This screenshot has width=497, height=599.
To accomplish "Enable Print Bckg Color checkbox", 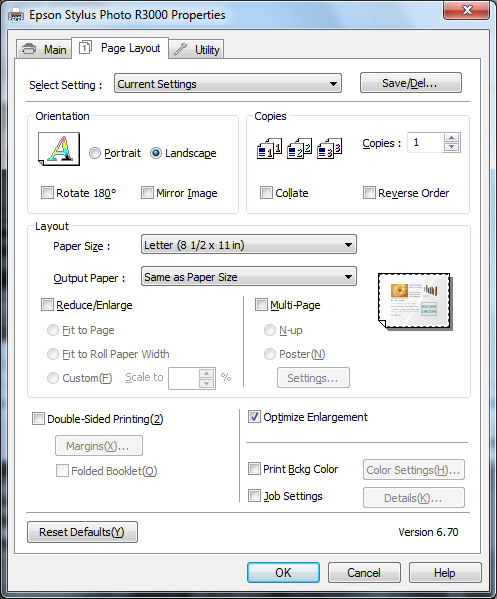I will (x=254, y=469).
